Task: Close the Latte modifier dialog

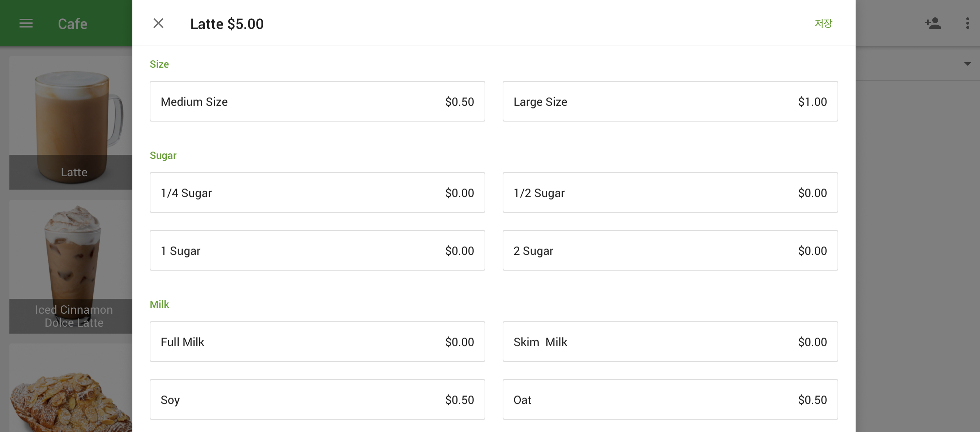Action: click(x=158, y=24)
